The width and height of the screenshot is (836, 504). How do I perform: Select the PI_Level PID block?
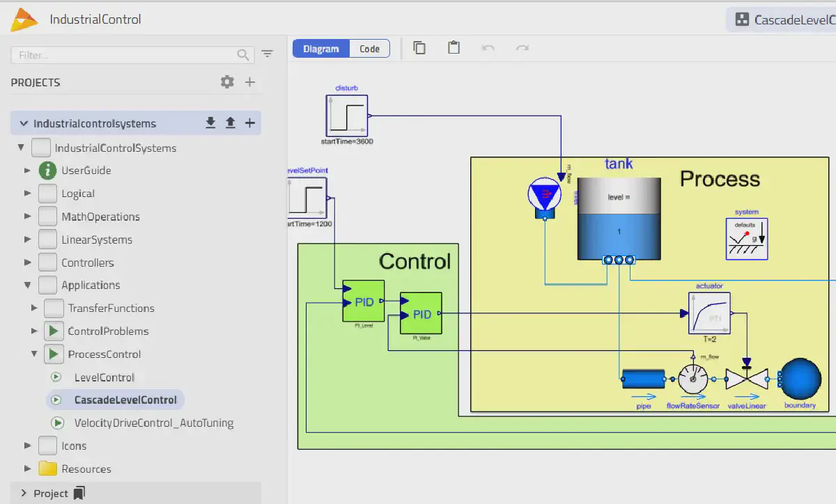(363, 301)
